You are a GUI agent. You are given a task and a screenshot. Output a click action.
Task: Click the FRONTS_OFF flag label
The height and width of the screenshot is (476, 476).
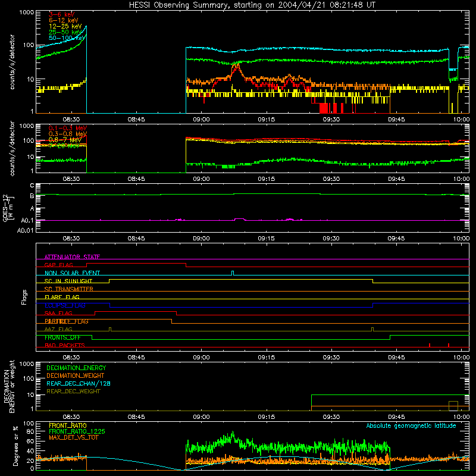62,337
